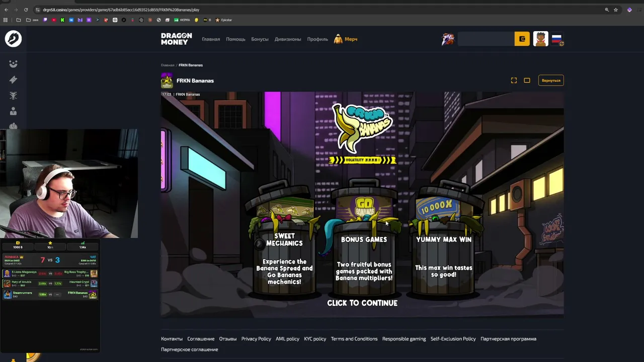Open the Соглашение footer link

[201, 339]
